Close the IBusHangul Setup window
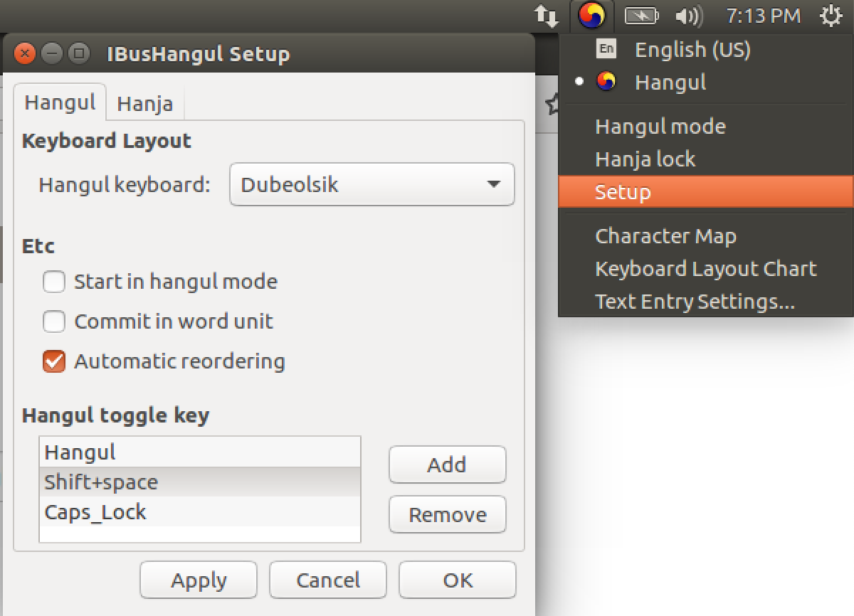 [24, 53]
